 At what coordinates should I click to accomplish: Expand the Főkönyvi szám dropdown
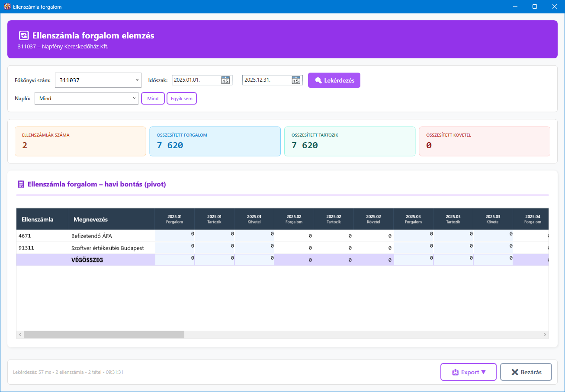click(x=137, y=80)
